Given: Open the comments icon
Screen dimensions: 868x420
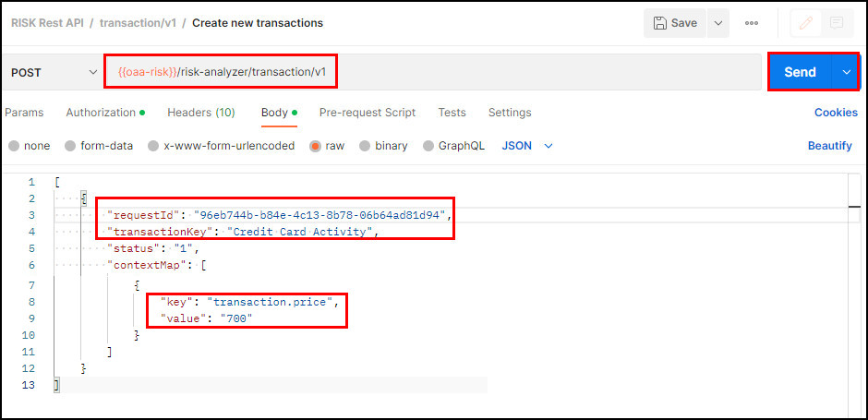Looking at the screenshot, I should [837, 23].
